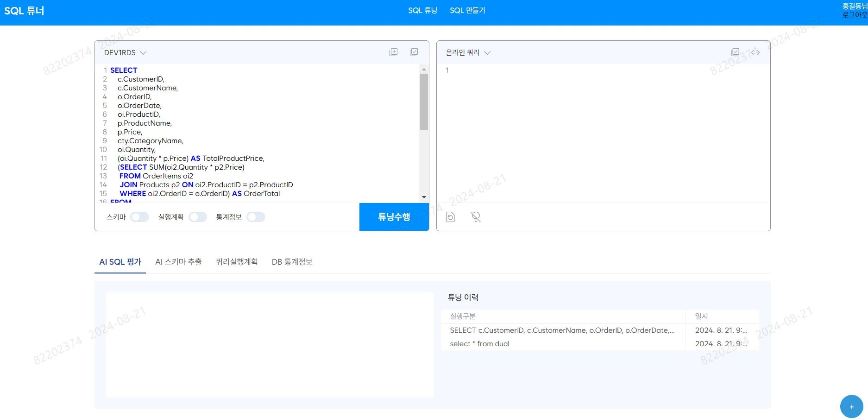The height and width of the screenshot is (419, 868).
Task: Click the 튜닝수행 button
Action: coord(394,216)
